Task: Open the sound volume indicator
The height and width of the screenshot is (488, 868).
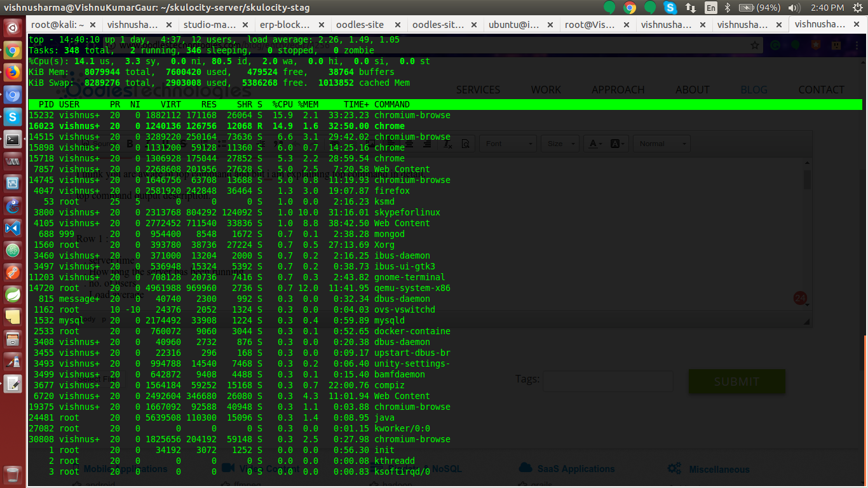Action: point(794,8)
